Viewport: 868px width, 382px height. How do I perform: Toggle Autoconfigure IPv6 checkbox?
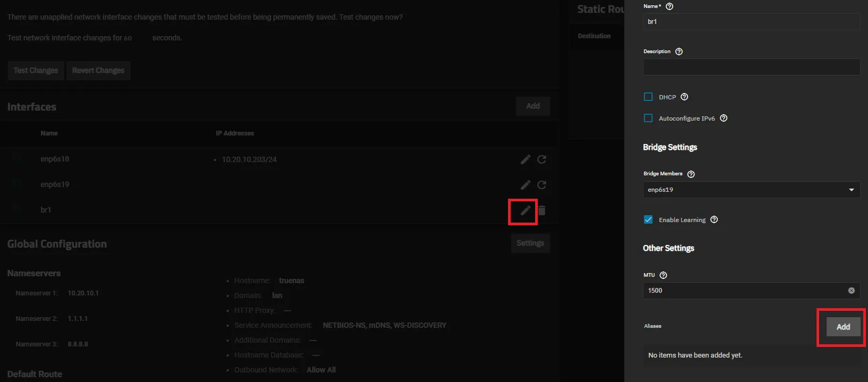point(648,118)
